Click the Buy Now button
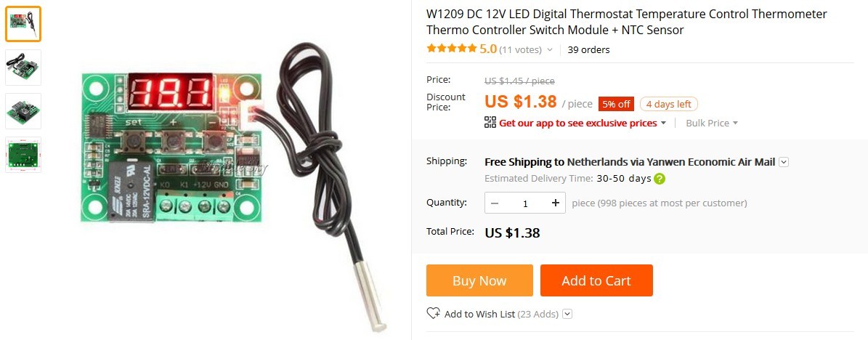 pos(479,280)
